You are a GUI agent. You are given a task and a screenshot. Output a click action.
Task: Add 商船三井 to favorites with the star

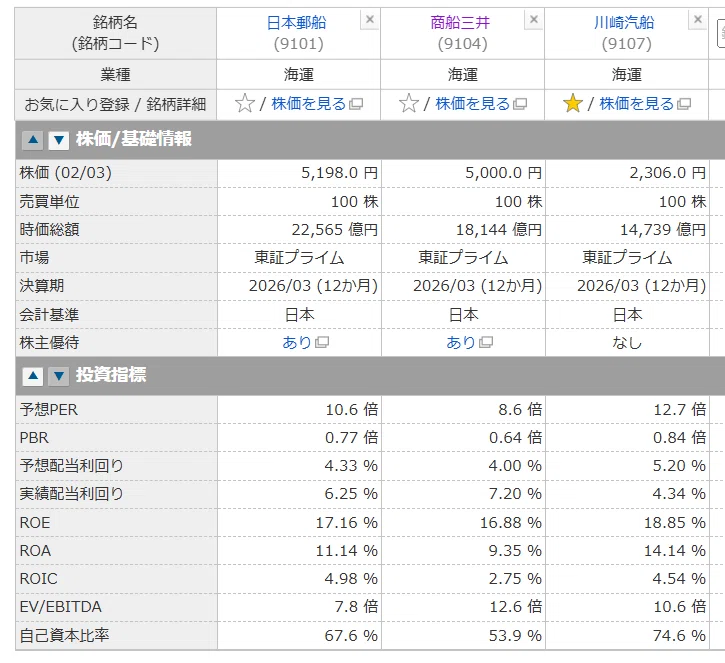pos(409,104)
